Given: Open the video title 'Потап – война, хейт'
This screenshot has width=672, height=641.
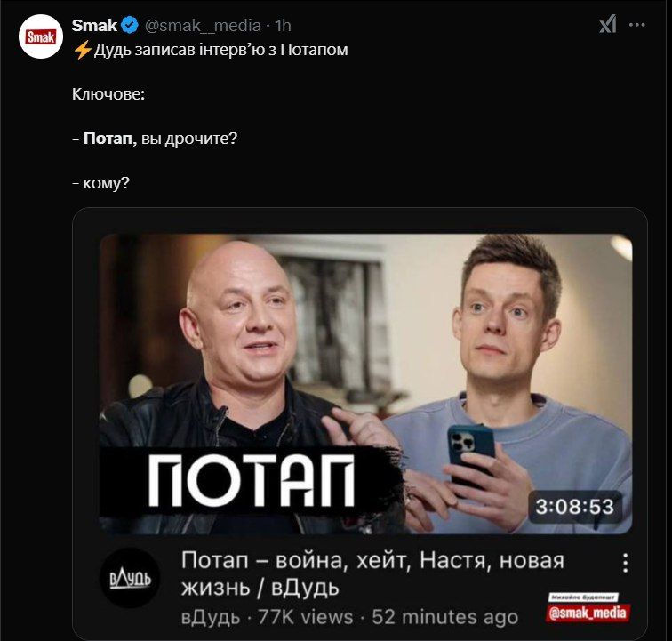Looking at the screenshot, I should tap(372, 573).
